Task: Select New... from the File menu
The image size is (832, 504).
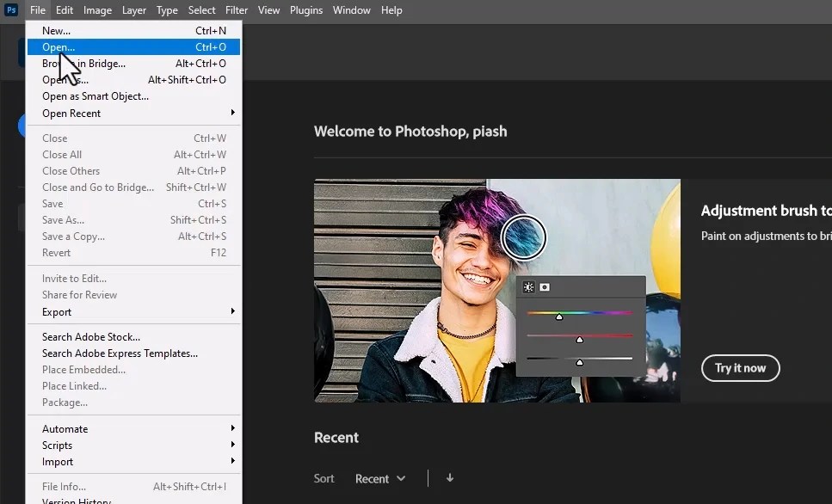Action: point(55,30)
